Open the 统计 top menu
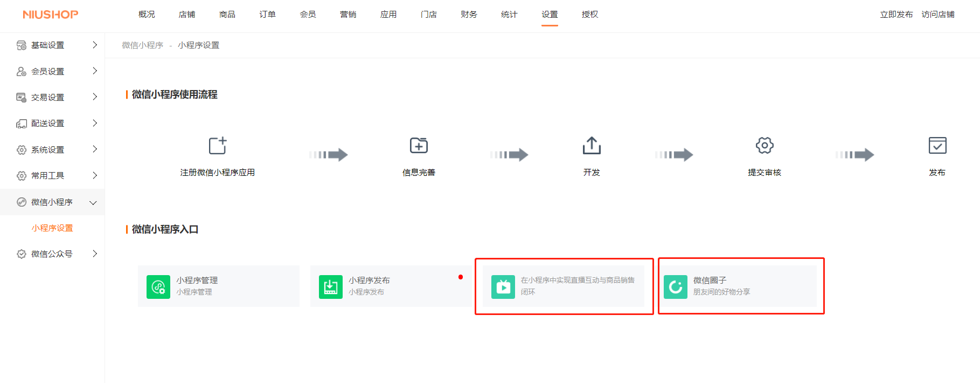The height and width of the screenshot is (383, 980). (509, 15)
